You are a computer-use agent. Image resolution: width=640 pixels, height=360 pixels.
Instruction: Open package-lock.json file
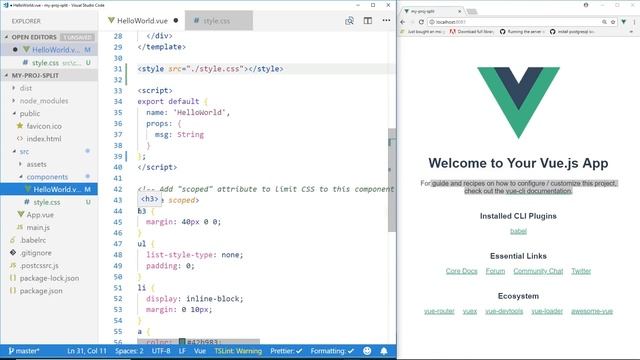(x=49, y=278)
